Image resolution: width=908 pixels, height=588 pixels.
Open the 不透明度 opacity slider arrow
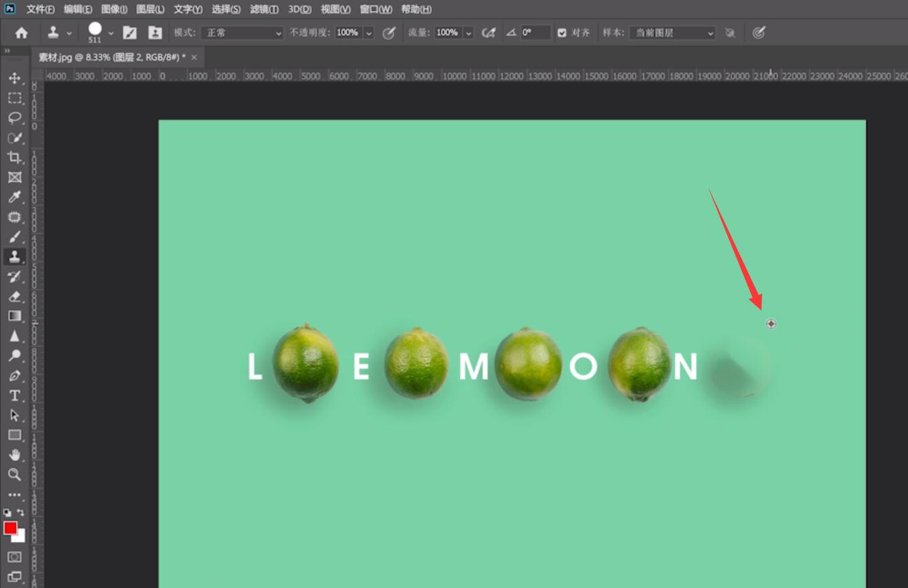tap(369, 33)
